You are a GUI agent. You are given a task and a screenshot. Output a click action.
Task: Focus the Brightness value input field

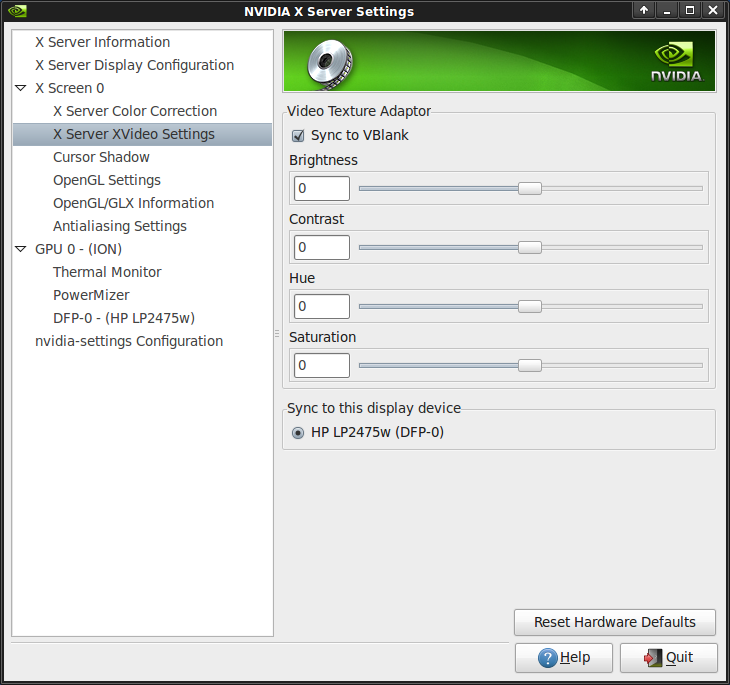pos(322,189)
